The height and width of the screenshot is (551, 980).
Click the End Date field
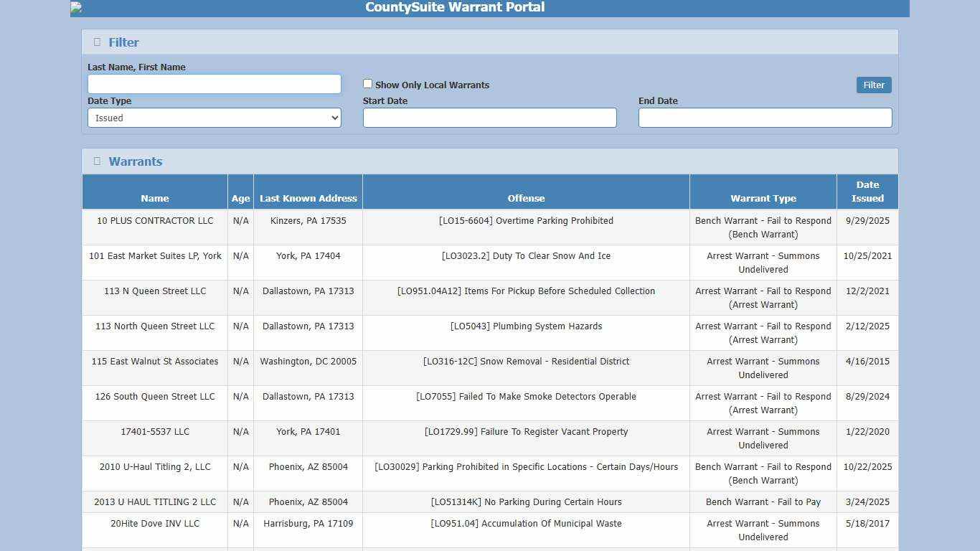pos(765,117)
